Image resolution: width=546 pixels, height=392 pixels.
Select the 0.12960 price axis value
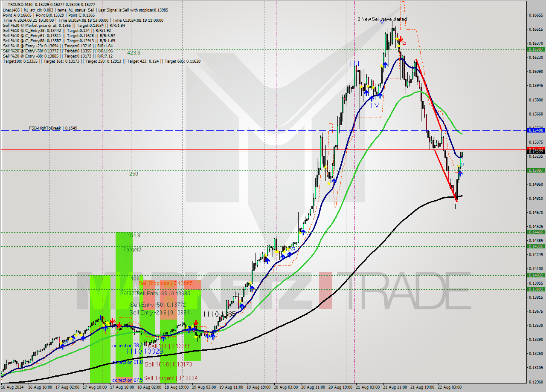coord(536,382)
